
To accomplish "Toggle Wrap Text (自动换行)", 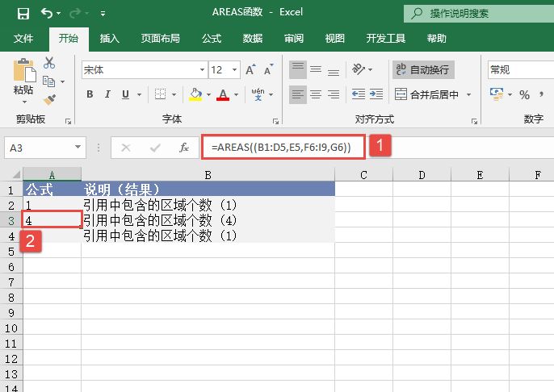I will click(x=421, y=70).
